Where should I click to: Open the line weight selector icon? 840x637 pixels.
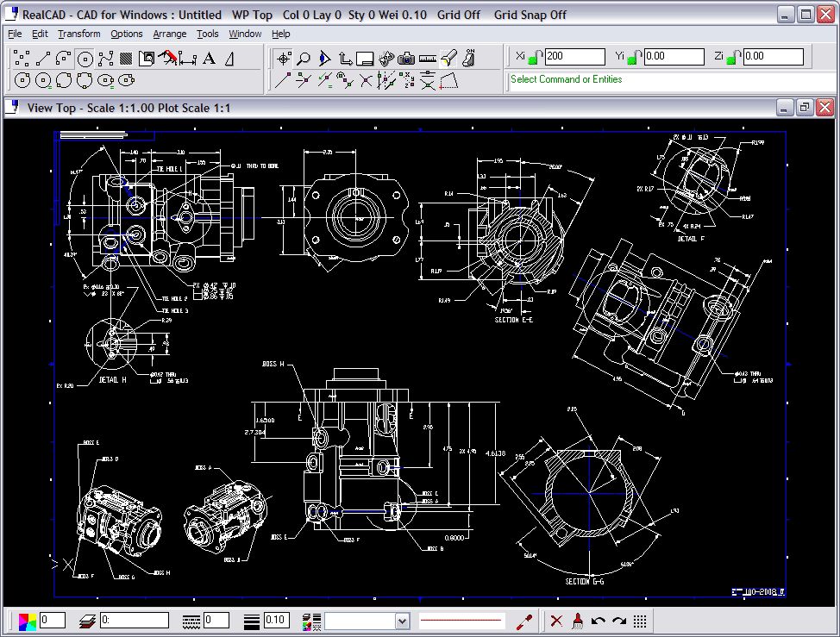click(x=252, y=621)
